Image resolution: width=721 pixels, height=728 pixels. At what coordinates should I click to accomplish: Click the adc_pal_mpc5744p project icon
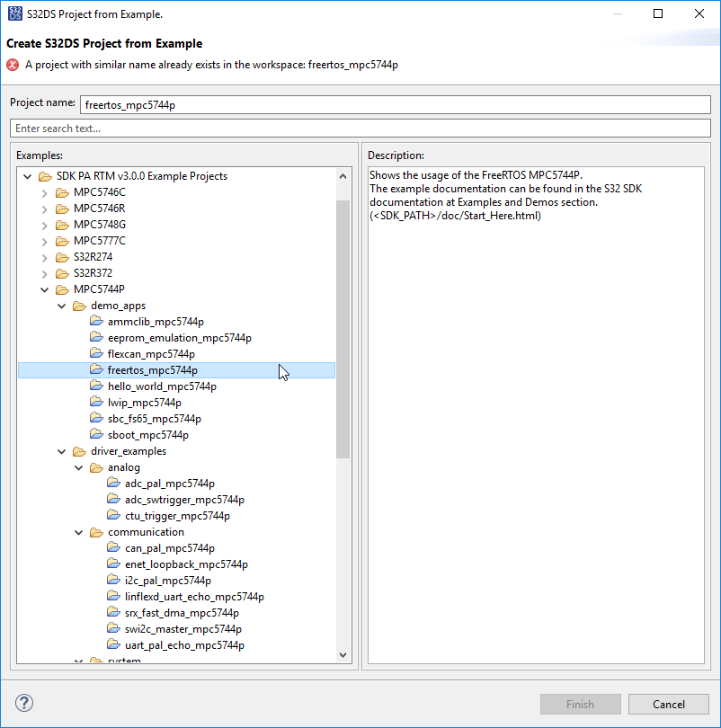coord(114,484)
